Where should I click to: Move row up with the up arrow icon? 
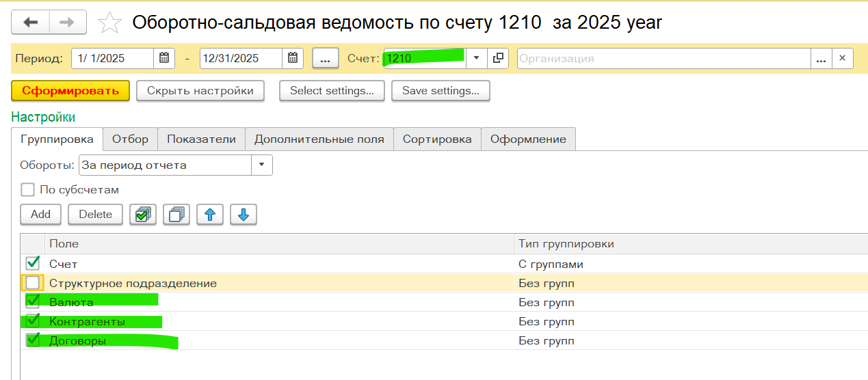210,215
